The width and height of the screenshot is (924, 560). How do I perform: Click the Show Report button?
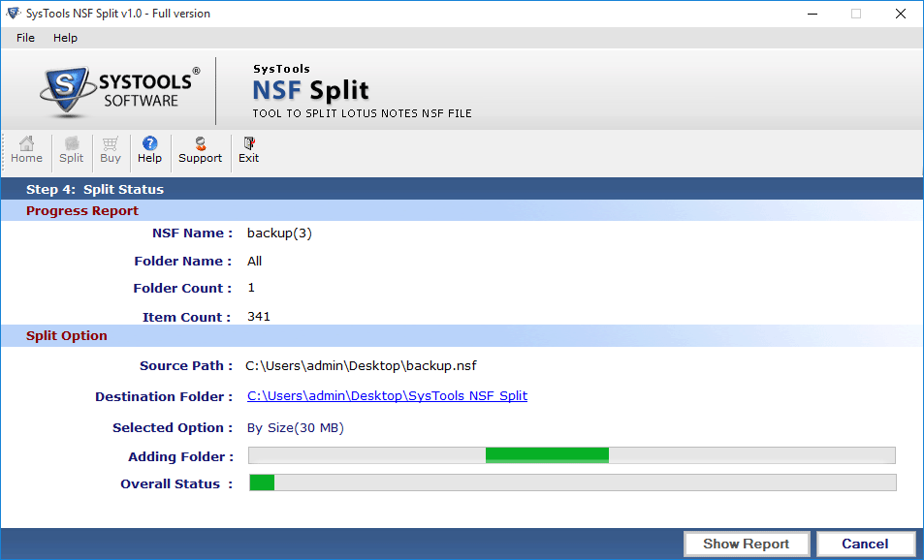(746, 544)
